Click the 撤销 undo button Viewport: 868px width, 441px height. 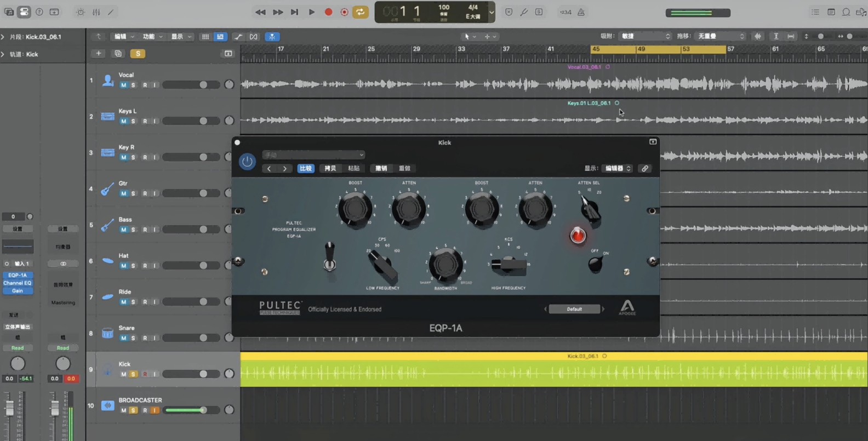[x=381, y=168]
